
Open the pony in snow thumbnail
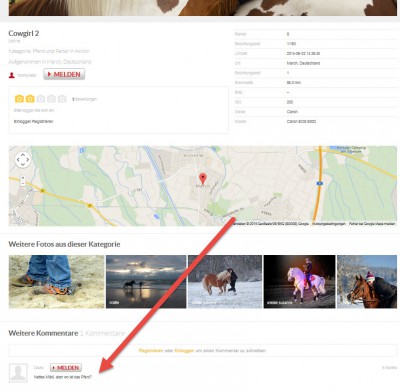(225, 282)
